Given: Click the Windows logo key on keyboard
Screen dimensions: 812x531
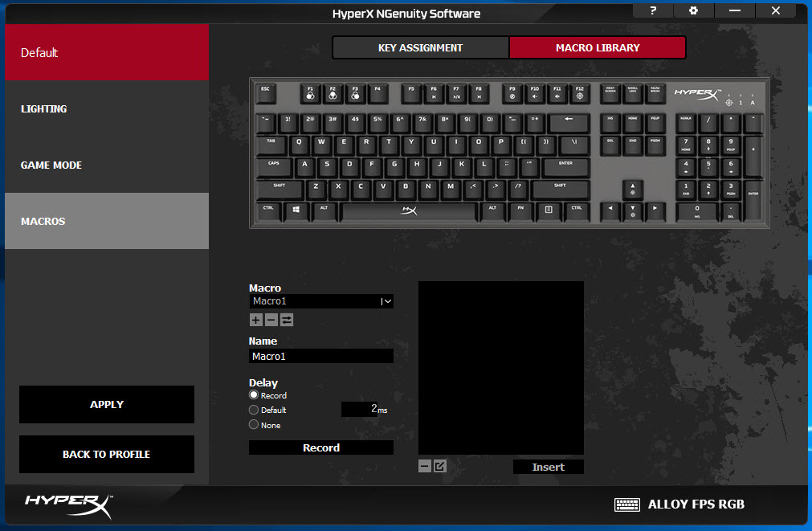Looking at the screenshot, I should pyautogui.click(x=296, y=212).
